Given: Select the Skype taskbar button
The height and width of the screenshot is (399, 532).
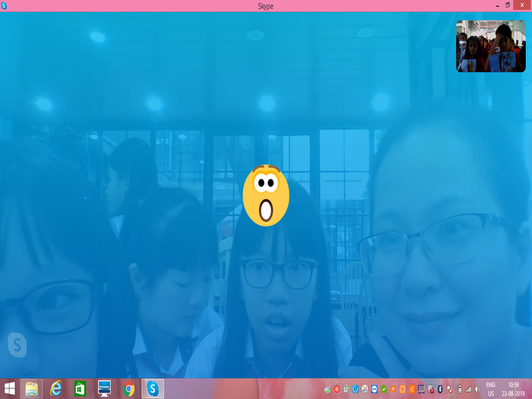Looking at the screenshot, I should 153,388.
